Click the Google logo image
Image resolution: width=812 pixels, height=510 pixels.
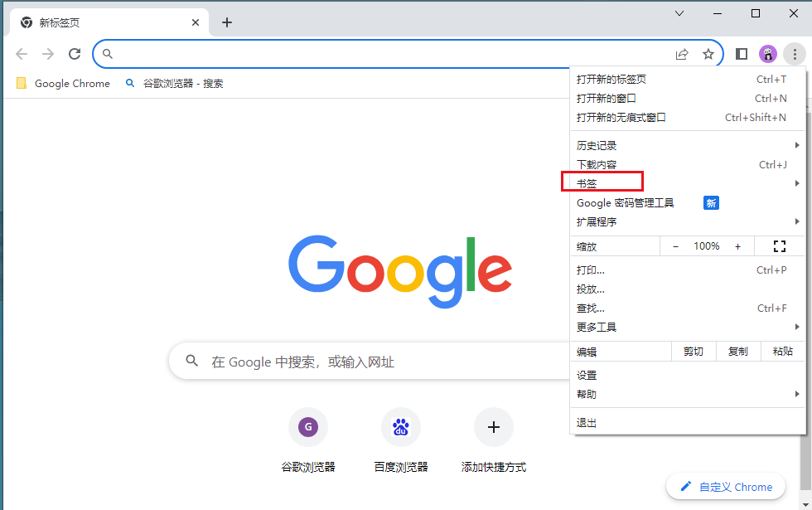400,272
